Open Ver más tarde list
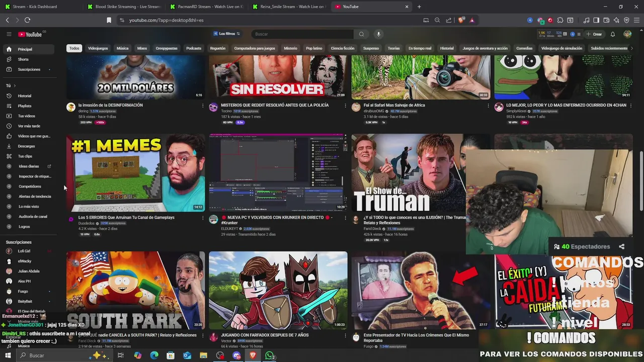Viewport: 644px width, 362px height. (x=29, y=126)
